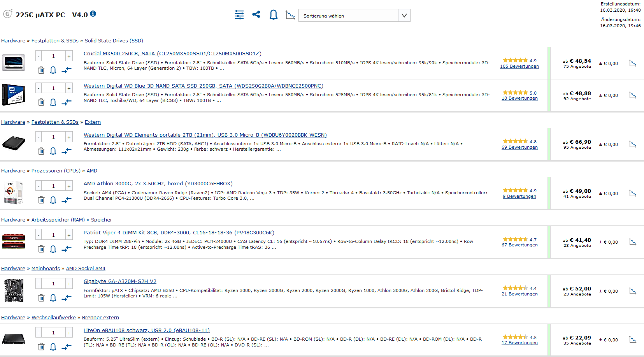
Task: Click the price ab € 66,90
Action: (x=577, y=142)
